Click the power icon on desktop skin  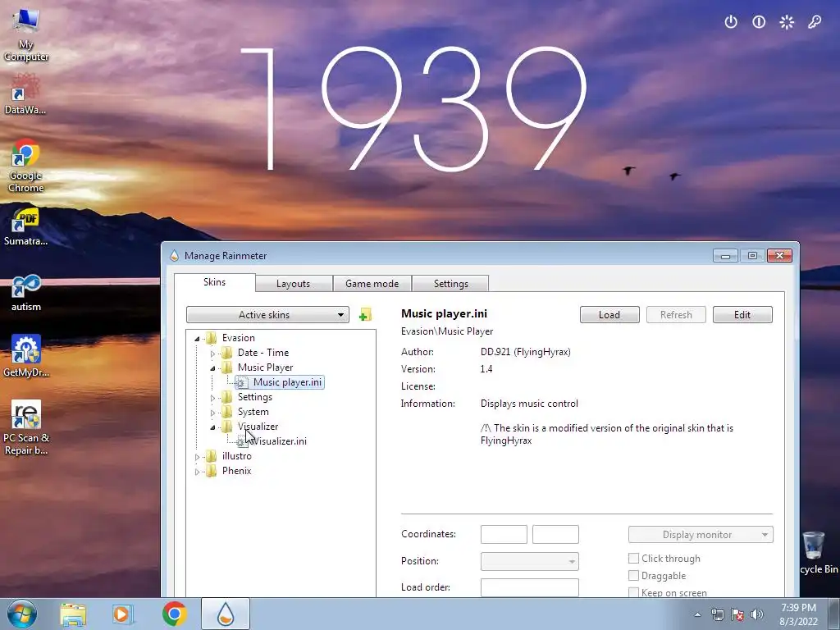click(x=731, y=22)
